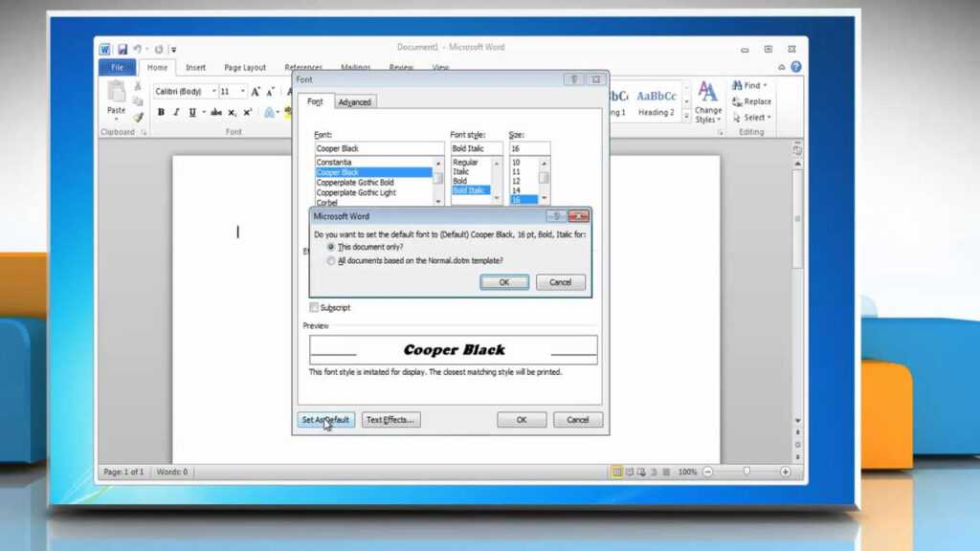Open the font name dropdown in the ribbon
980x551 pixels.
[x=213, y=91]
